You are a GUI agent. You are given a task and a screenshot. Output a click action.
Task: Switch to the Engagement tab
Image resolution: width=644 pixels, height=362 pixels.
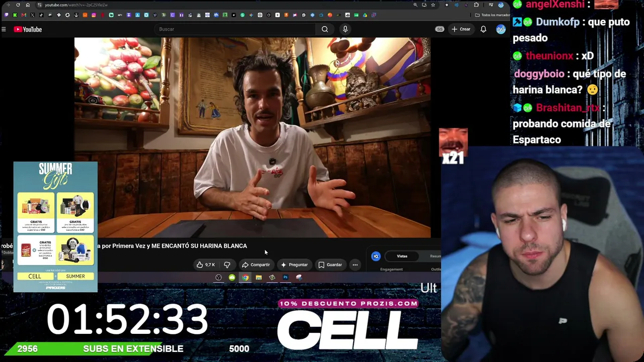coord(391,269)
